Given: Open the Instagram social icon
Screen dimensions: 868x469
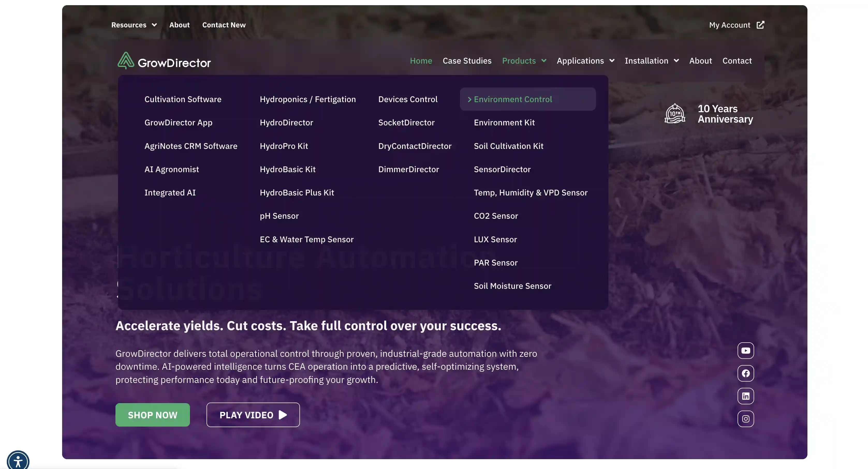Looking at the screenshot, I should click(x=745, y=419).
